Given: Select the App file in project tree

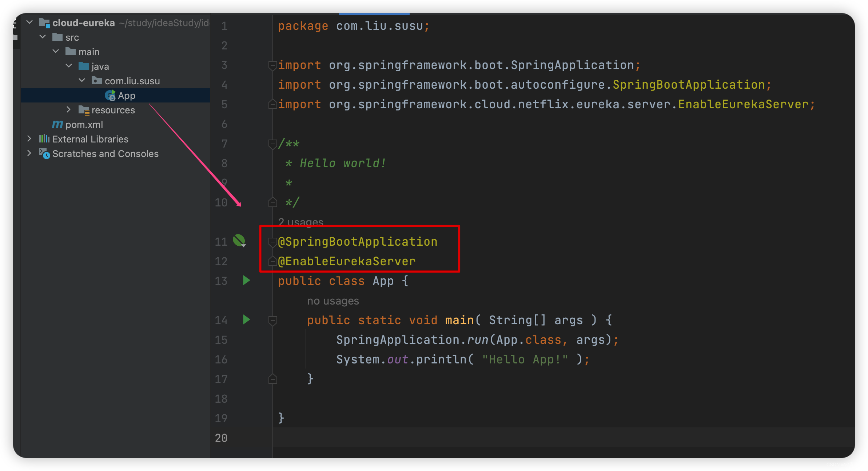Looking at the screenshot, I should coord(116,95).
